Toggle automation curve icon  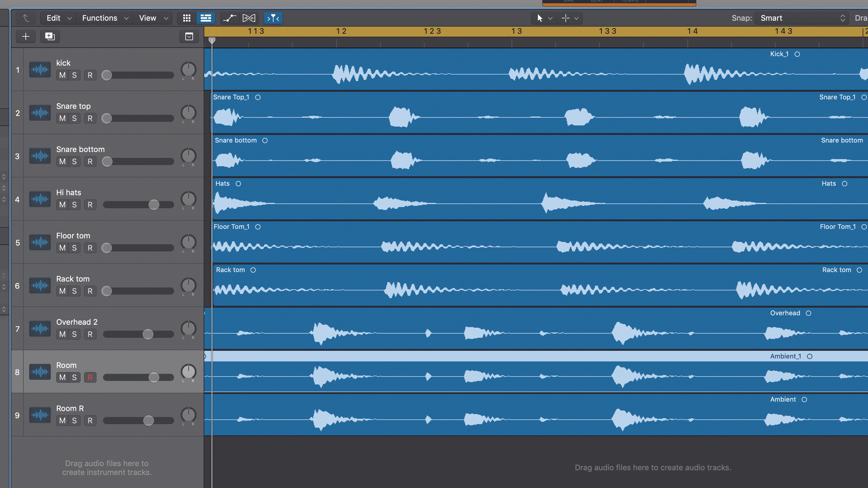(x=230, y=18)
